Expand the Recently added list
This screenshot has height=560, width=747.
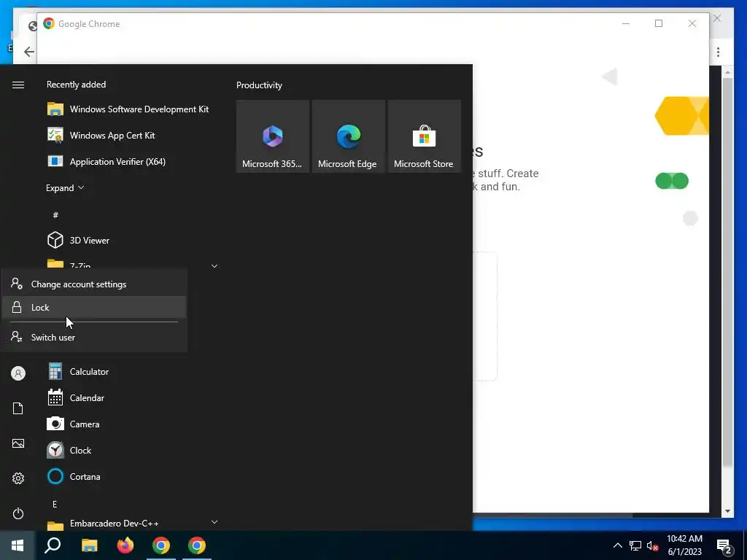(65, 187)
